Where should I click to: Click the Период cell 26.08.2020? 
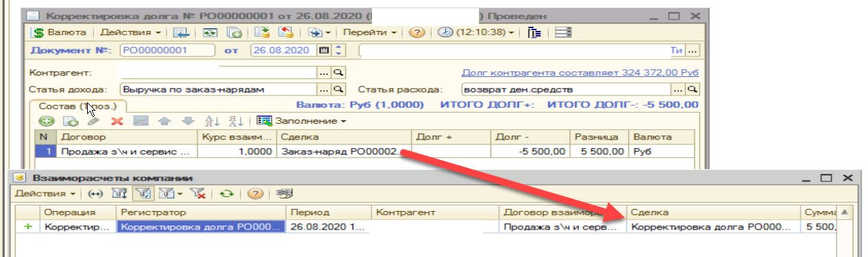328,226
